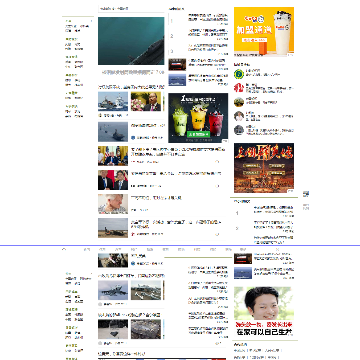Click comment icon on desert jet article

click(217, 234)
